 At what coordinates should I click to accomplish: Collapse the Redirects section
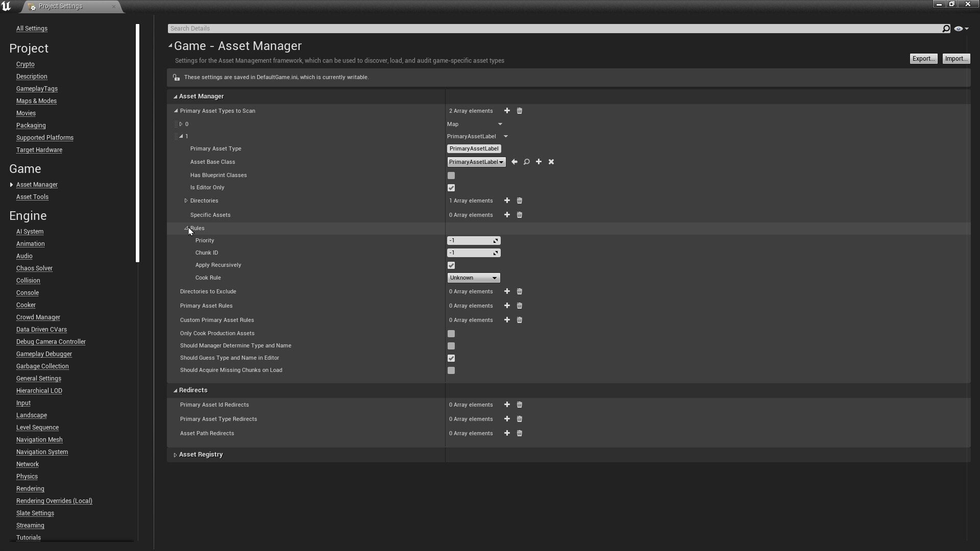click(175, 390)
